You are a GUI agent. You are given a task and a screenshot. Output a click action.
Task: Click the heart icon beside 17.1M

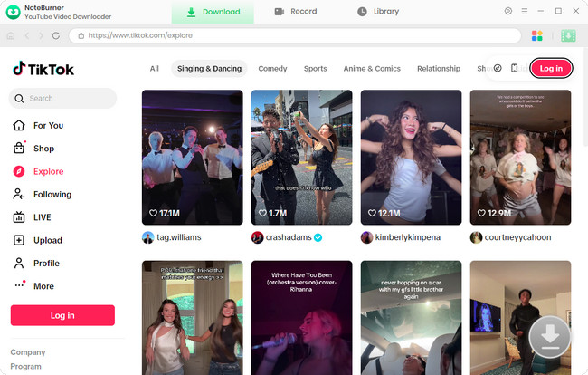point(154,213)
